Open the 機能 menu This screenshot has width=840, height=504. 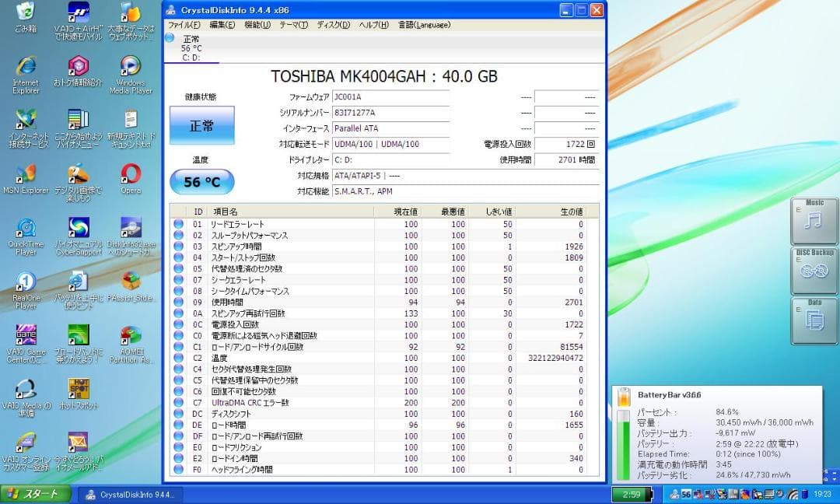tap(257, 25)
